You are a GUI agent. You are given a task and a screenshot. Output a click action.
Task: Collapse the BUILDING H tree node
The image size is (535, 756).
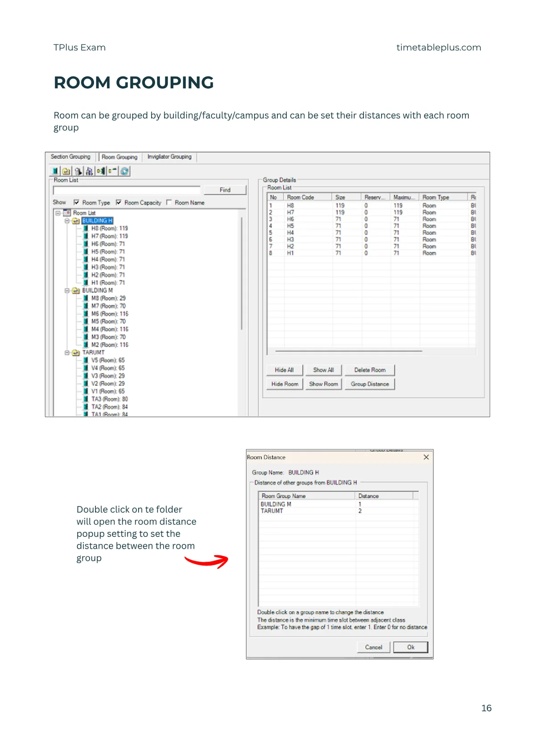(67, 221)
